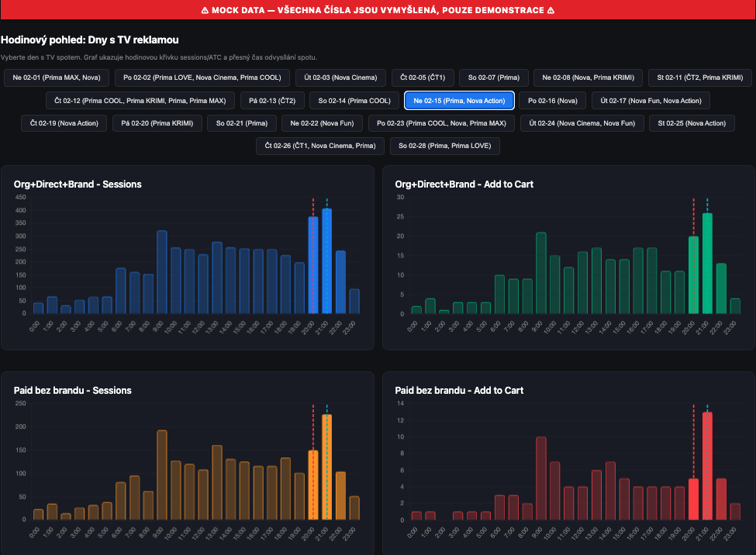The image size is (756, 555).
Task: Select Po 02-16 (Nova) day
Action: (x=552, y=101)
